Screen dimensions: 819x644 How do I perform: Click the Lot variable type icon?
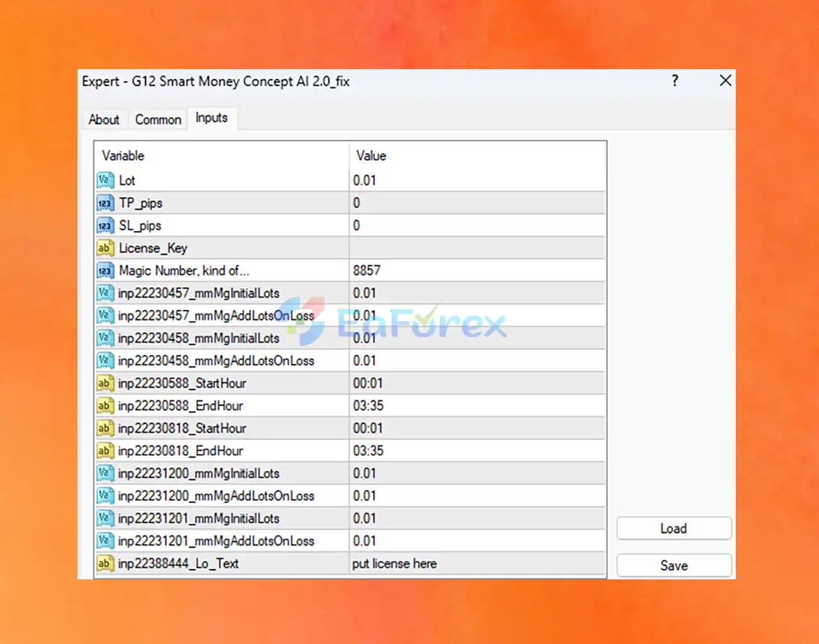click(105, 180)
